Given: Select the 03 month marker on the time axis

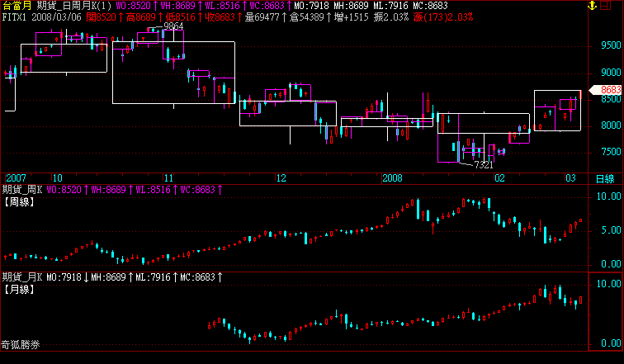Looking at the screenshot, I should click(x=570, y=178).
